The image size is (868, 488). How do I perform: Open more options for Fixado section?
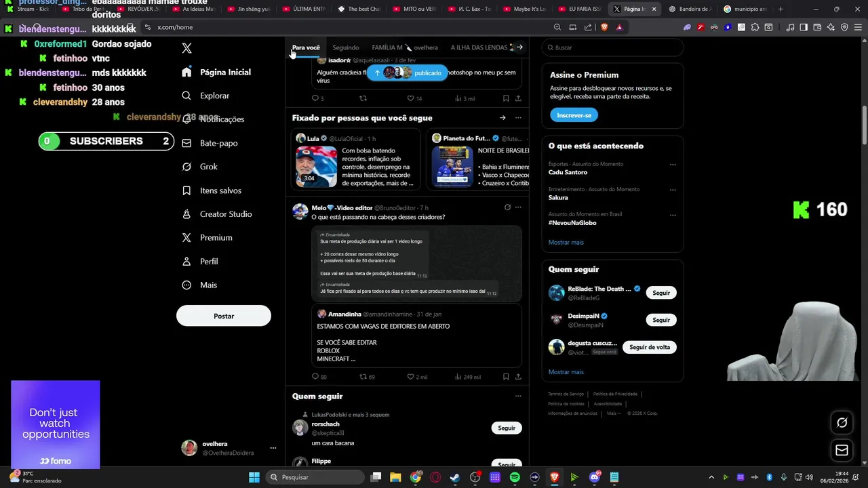[x=518, y=118]
